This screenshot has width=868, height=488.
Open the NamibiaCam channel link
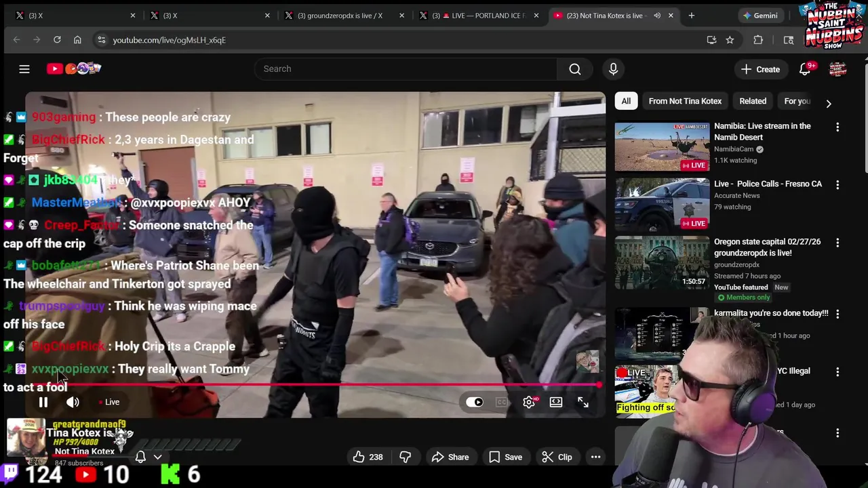[x=734, y=149]
